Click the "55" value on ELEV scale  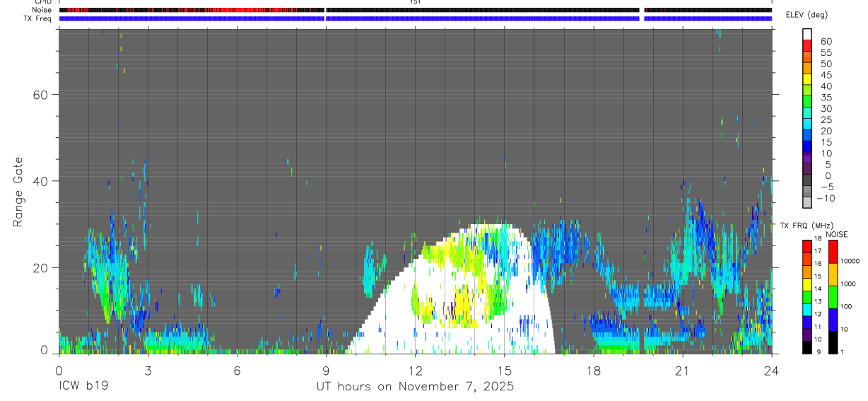click(x=825, y=52)
